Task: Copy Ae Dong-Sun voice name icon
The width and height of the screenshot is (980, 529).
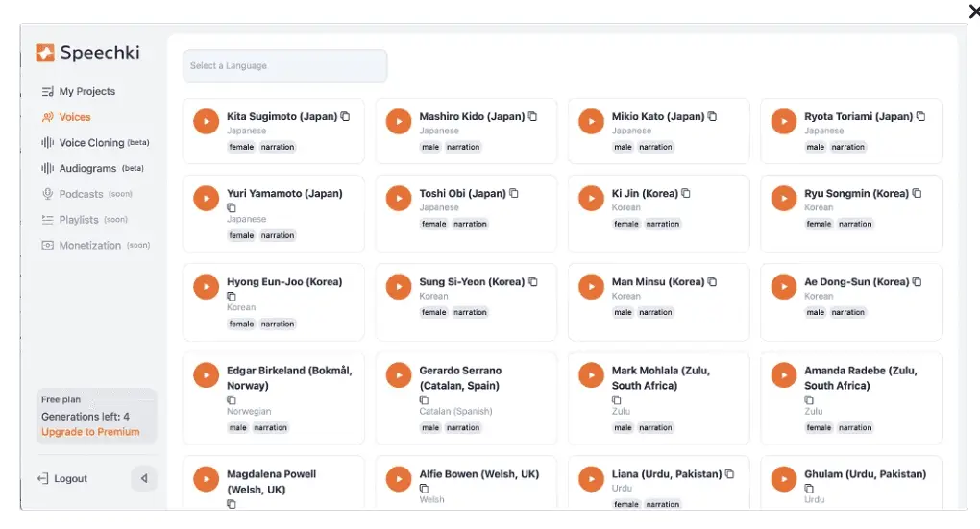Action: tap(917, 281)
